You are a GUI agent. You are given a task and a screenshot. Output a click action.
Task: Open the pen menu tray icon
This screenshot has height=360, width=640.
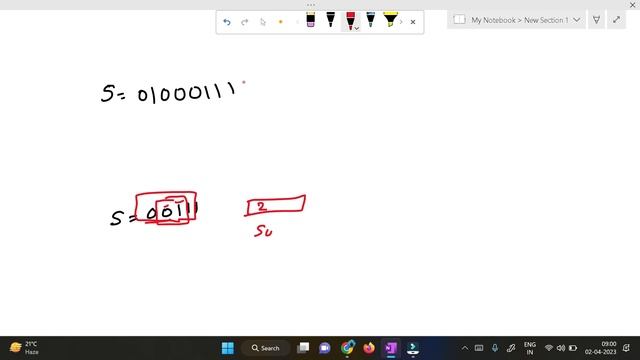[x=511, y=348]
